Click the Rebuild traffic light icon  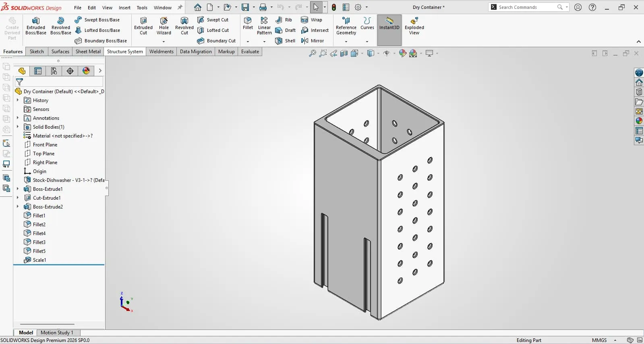point(334,7)
